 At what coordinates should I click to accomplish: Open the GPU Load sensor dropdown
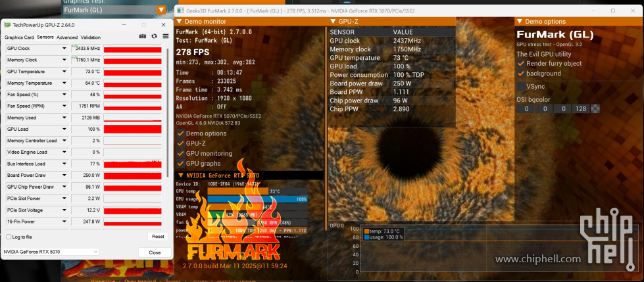[x=64, y=129]
